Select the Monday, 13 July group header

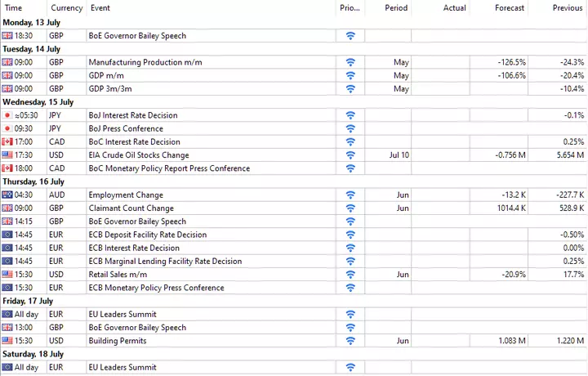pyautogui.click(x=32, y=23)
